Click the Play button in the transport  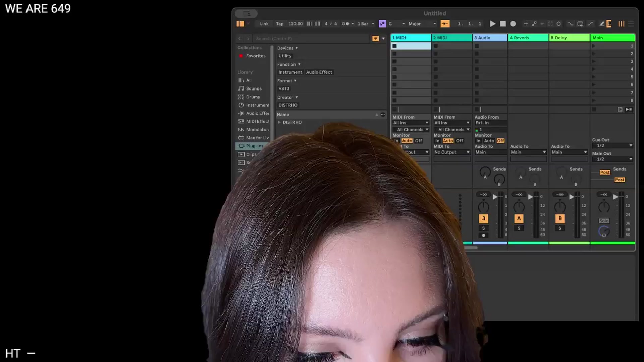coord(492,24)
